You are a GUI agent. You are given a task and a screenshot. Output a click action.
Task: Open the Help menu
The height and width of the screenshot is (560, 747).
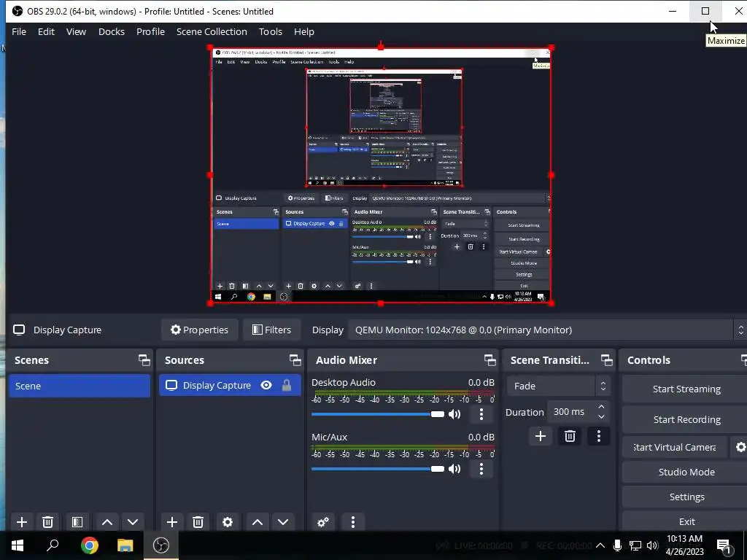(304, 31)
